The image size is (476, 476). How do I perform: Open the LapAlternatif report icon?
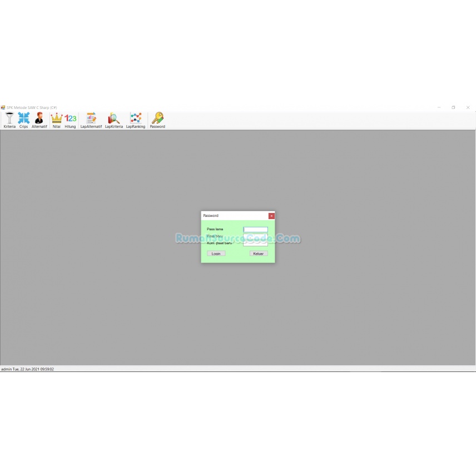click(x=91, y=120)
